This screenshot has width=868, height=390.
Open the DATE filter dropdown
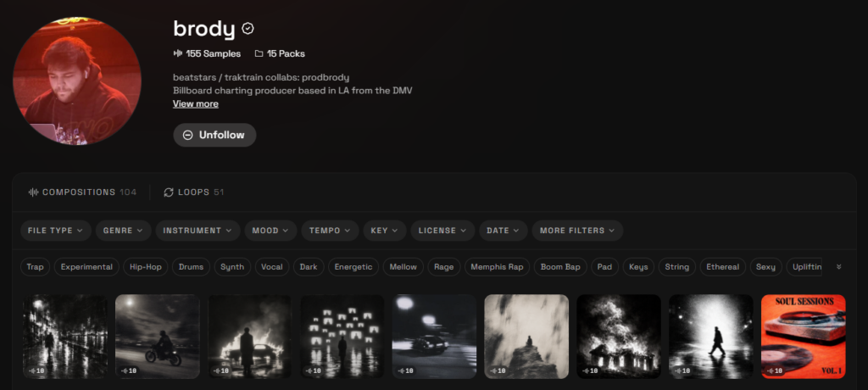[x=504, y=231]
